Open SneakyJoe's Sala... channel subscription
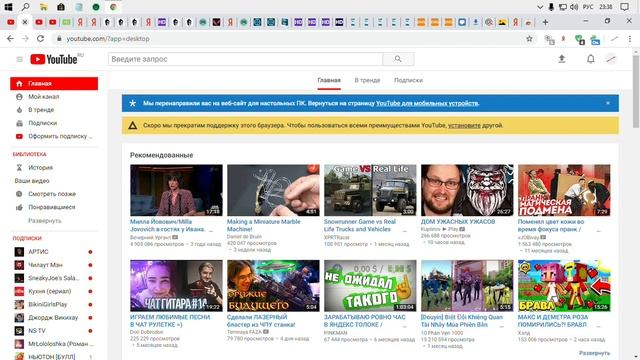 tap(54, 278)
